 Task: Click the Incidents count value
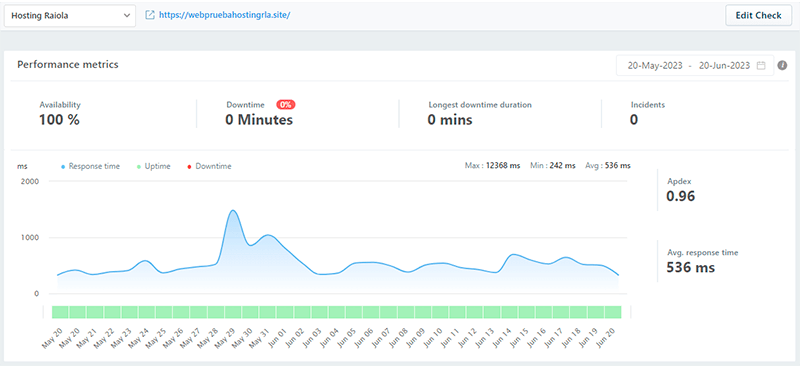[x=634, y=120]
